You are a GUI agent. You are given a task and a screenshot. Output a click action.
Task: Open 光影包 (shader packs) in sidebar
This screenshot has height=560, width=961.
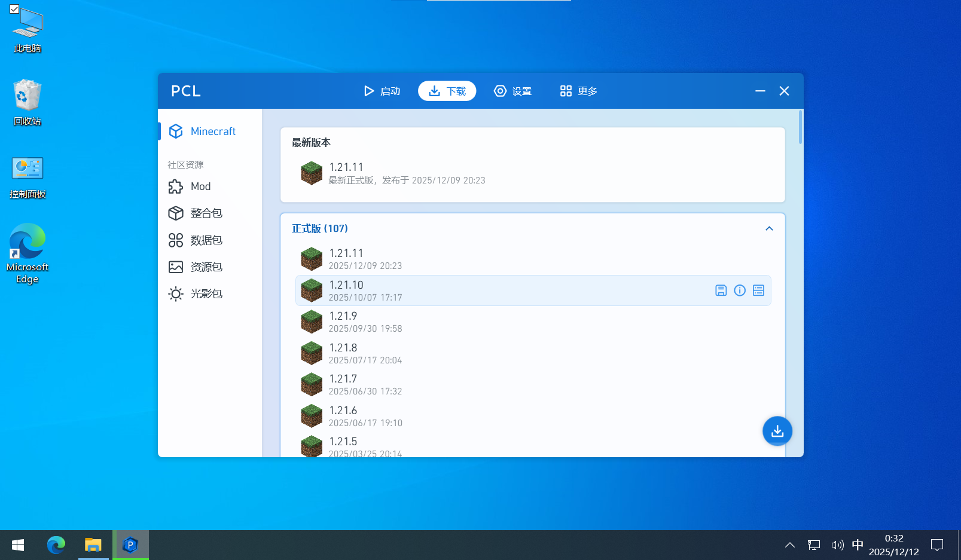click(206, 294)
